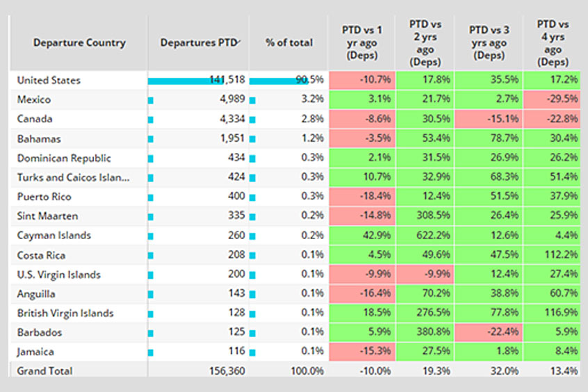This screenshot has width=588, height=392.
Task: Select the PTD vs 3 yrs ago header
Action: pyautogui.click(x=488, y=42)
